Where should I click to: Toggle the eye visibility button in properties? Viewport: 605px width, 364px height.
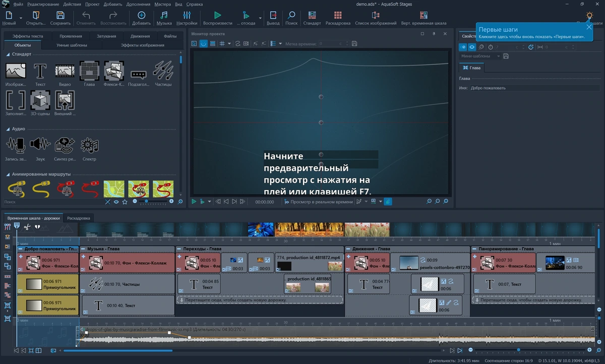point(472,47)
